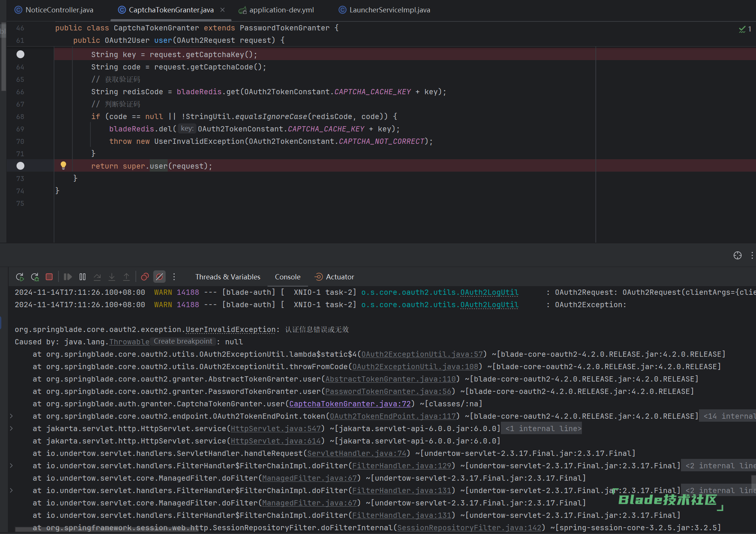Open AbstractTokenGranter.java:110 link
Viewport: 756px width, 534px height.
click(391, 379)
